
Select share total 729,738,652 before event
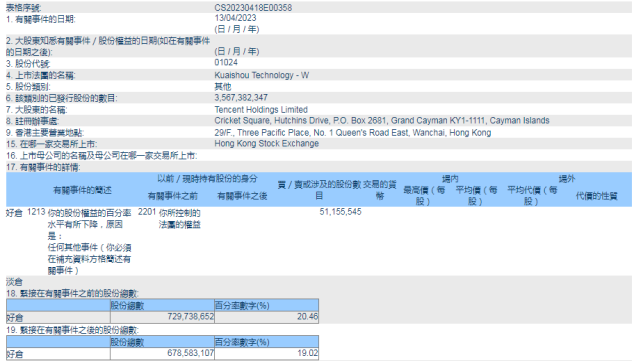pos(190,317)
